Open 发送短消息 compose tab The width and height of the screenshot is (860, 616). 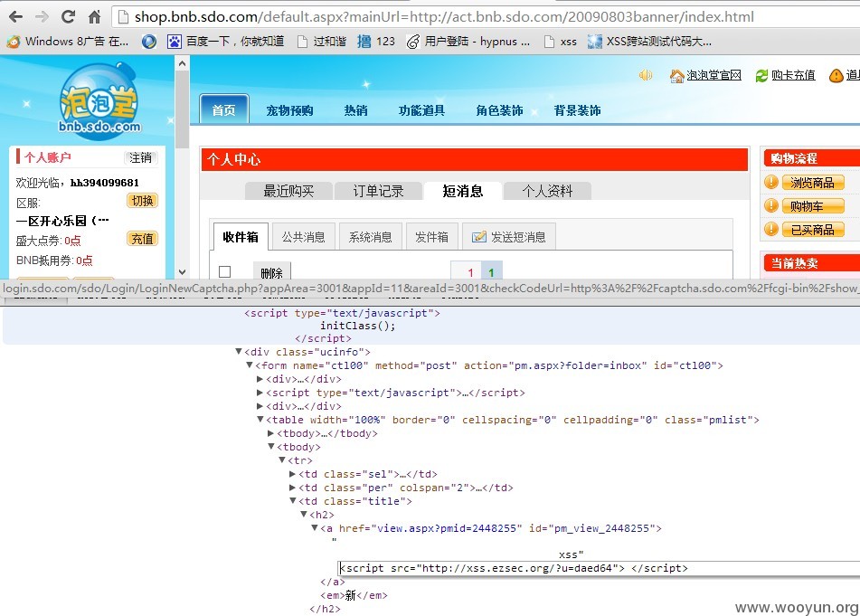[x=509, y=237]
